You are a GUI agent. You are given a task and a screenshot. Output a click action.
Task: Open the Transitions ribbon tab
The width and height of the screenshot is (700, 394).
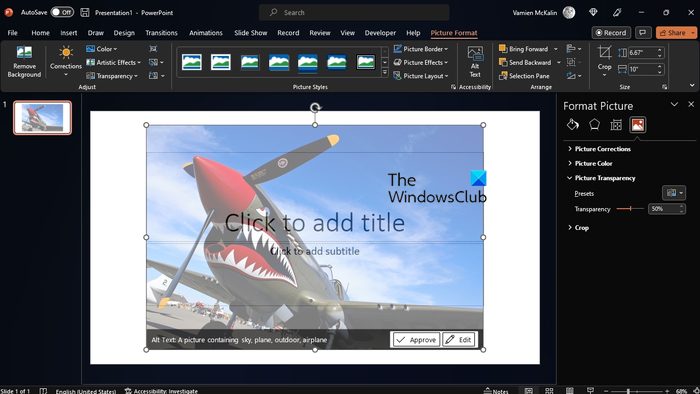[161, 33]
